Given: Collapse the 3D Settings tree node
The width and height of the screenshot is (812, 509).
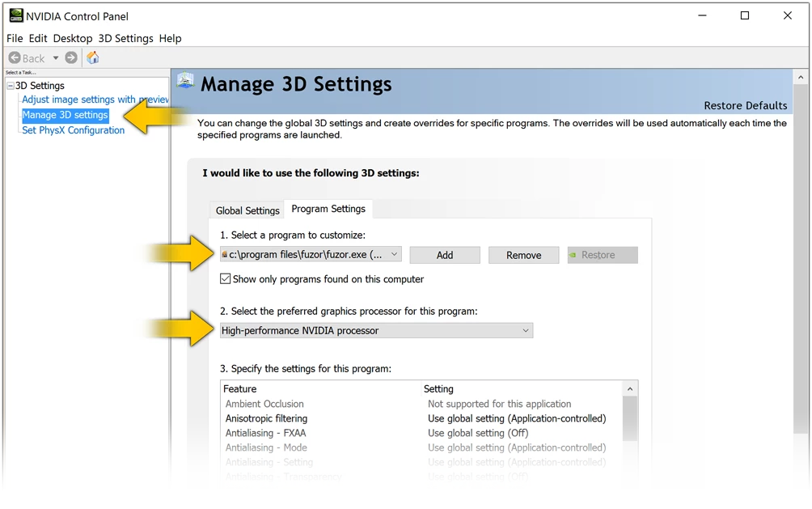Looking at the screenshot, I should click(x=10, y=86).
